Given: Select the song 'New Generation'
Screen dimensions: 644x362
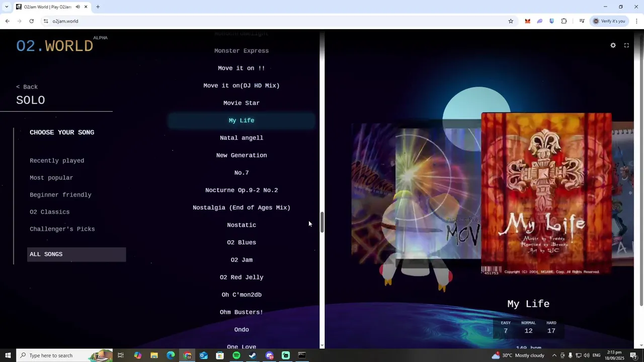Looking at the screenshot, I should coord(242,155).
